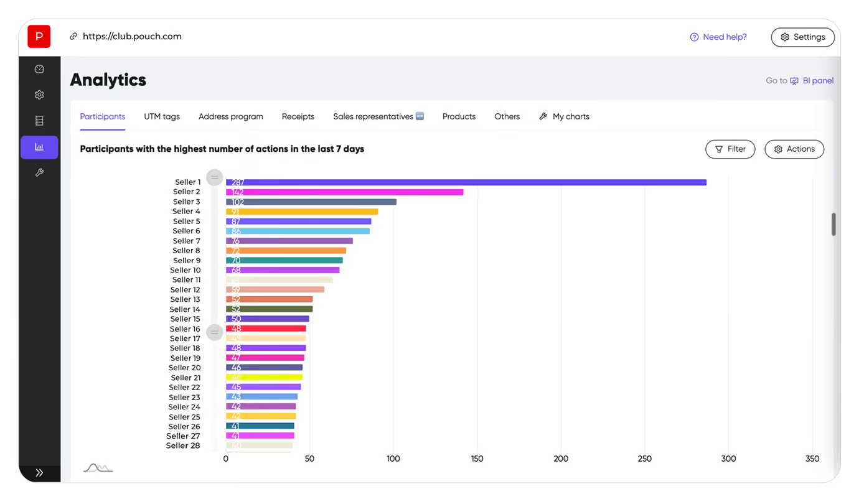The height and width of the screenshot is (504, 859).
Task: Click the page vertical scrollbar thumb
Action: [833, 224]
